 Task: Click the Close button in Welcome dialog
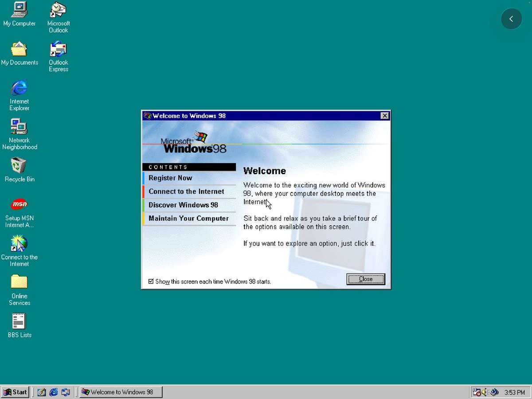click(366, 279)
